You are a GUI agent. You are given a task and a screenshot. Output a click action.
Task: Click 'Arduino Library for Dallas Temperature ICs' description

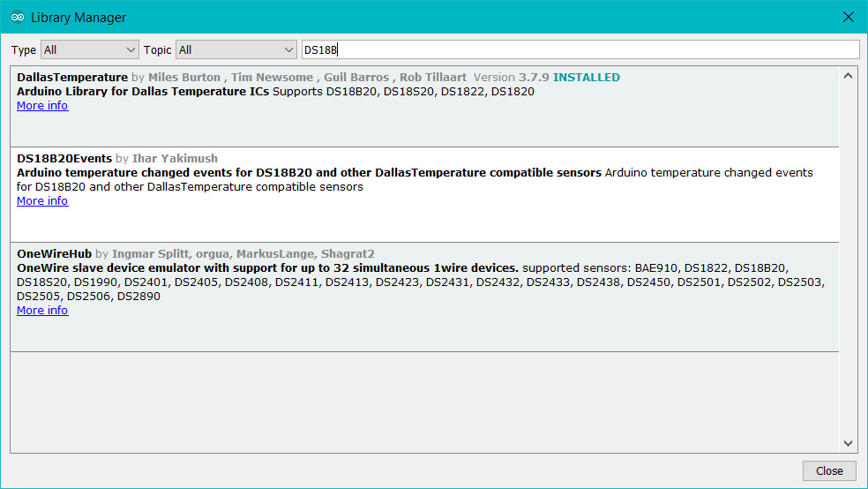click(x=143, y=92)
